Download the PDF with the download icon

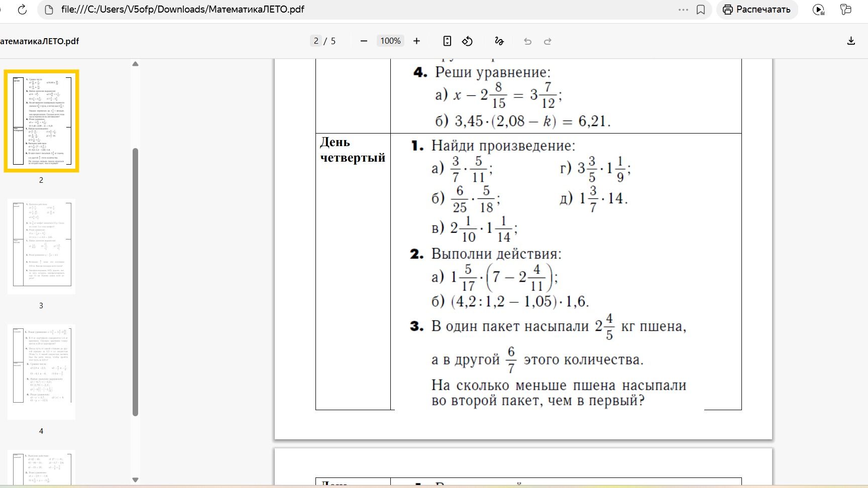(851, 41)
